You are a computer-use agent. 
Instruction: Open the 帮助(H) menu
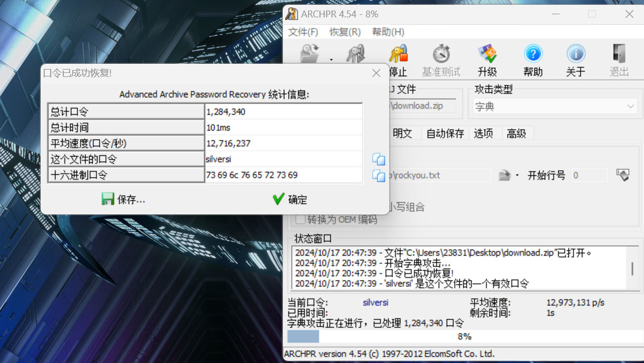(388, 32)
